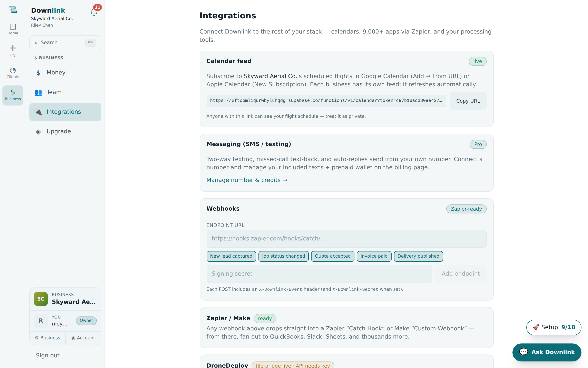Click the Money dollar icon

click(x=38, y=73)
